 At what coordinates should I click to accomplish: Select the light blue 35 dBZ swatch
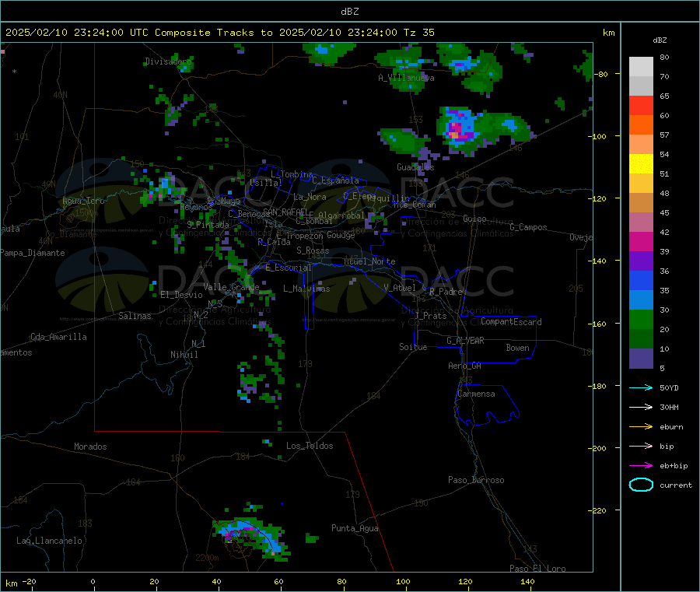pos(641,300)
